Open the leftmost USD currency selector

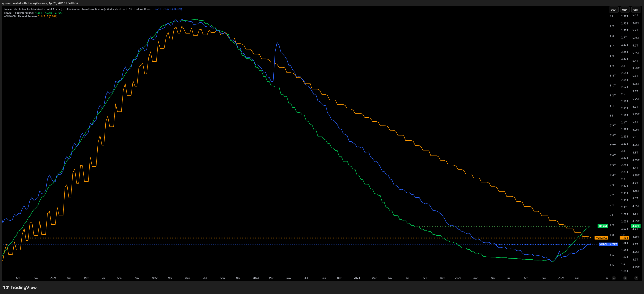click(613, 10)
